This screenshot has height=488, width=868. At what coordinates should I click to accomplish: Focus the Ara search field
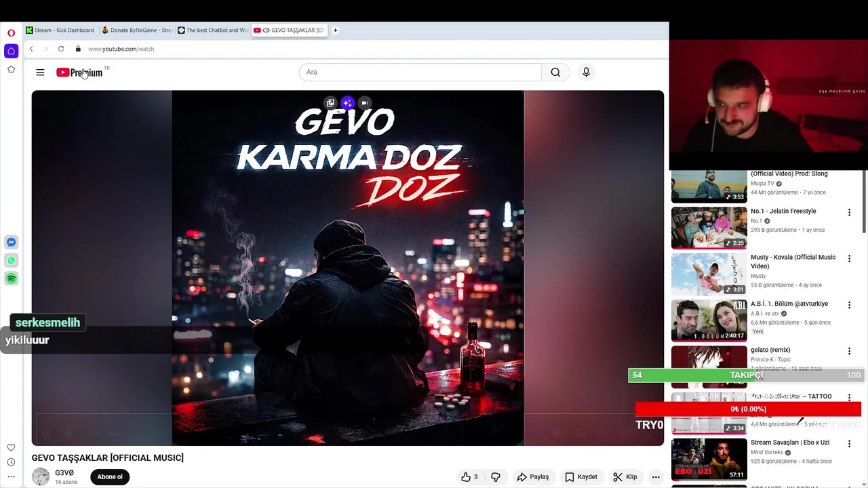coord(420,73)
